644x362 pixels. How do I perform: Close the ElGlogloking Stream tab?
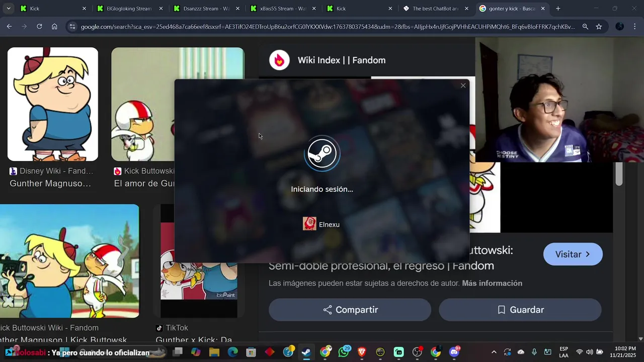pos(161,9)
